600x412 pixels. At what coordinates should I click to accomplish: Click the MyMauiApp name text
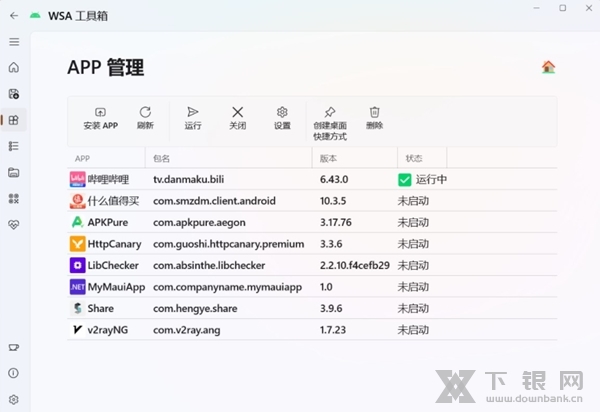click(x=116, y=287)
